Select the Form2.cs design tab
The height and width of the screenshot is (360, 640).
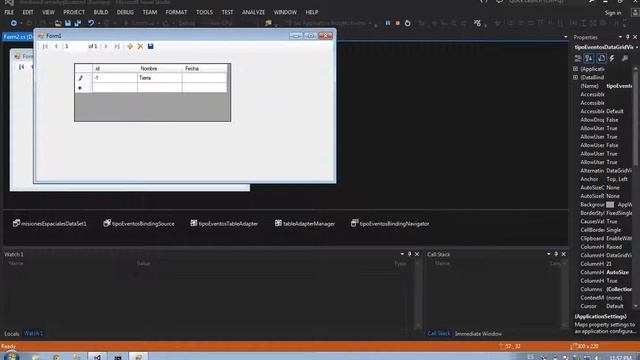point(18,37)
